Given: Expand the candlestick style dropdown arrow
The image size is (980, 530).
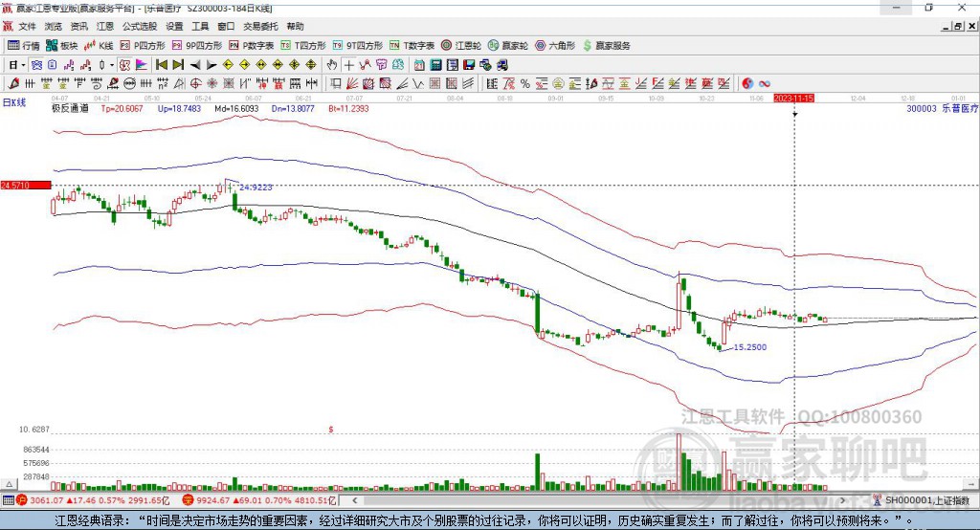Looking at the screenshot, I should tap(112, 65).
